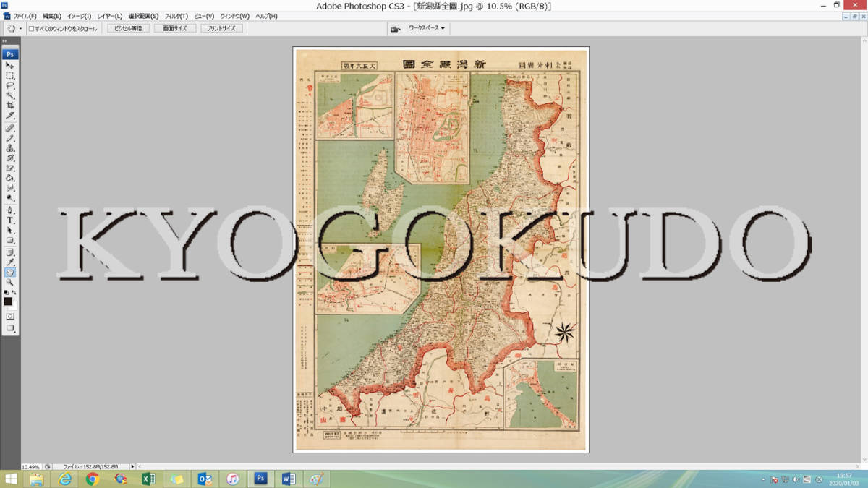Select the Crop tool

pos(10,106)
